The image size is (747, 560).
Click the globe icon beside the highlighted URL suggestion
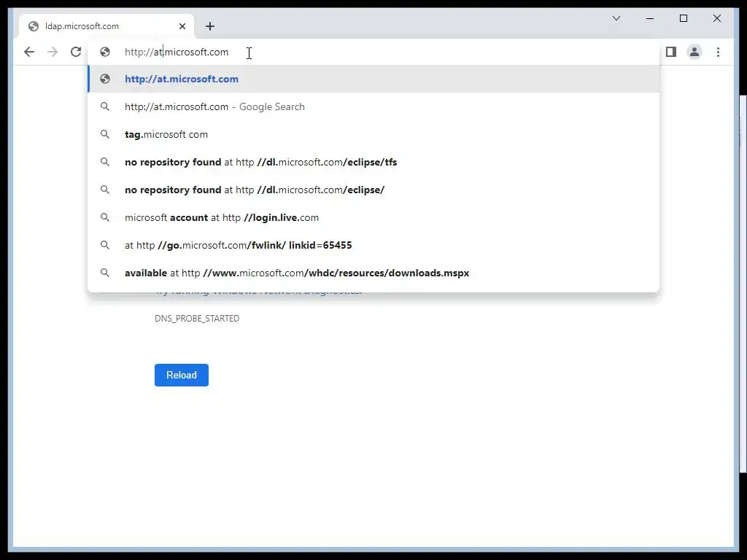point(105,79)
